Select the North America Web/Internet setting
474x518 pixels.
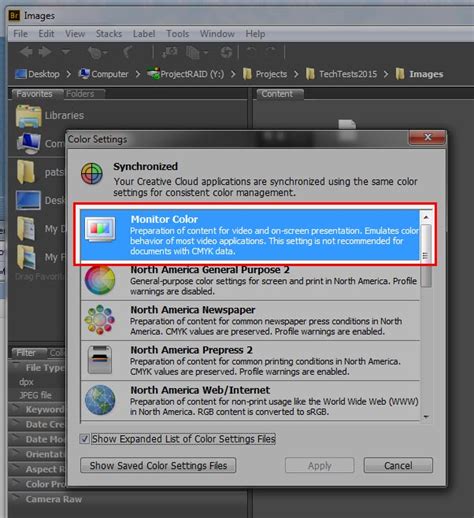tap(250, 401)
